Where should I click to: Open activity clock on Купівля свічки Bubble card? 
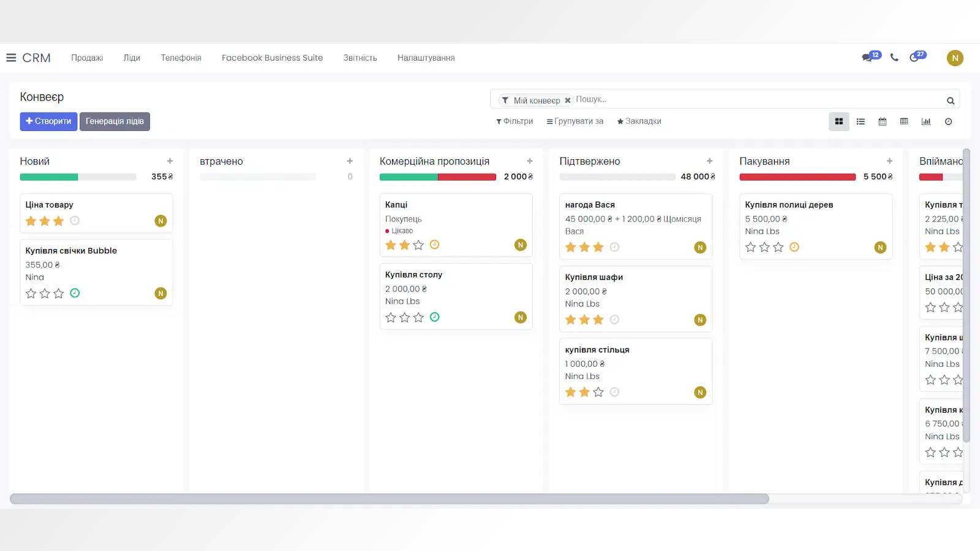tap(75, 293)
